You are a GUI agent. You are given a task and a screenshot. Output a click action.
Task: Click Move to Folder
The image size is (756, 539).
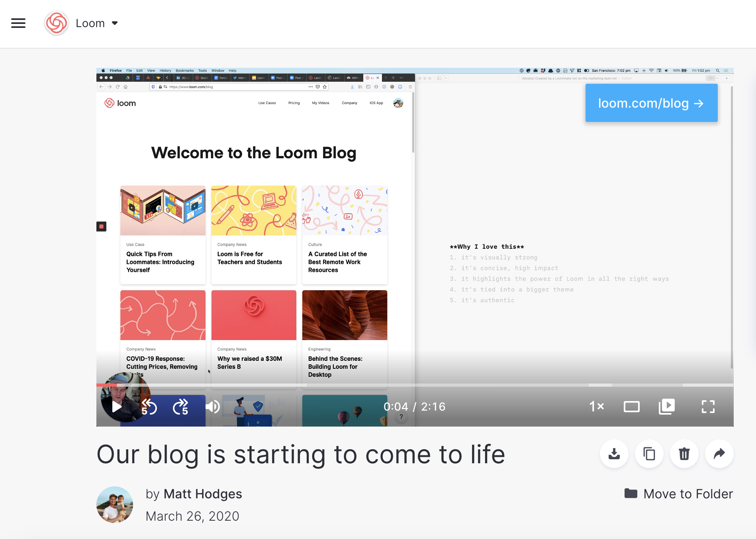click(x=679, y=494)
